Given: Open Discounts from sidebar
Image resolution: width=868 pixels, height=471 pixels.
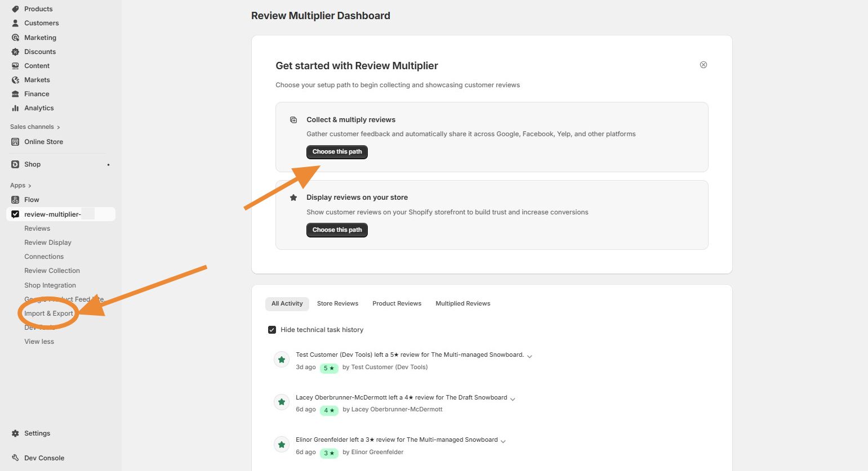Looking at the screenshot, I should tap(40, 52).
